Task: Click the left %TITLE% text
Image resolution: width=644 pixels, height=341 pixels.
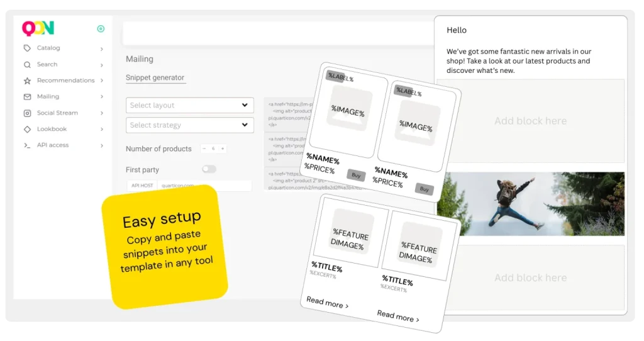Action: (x=327, y=266)
